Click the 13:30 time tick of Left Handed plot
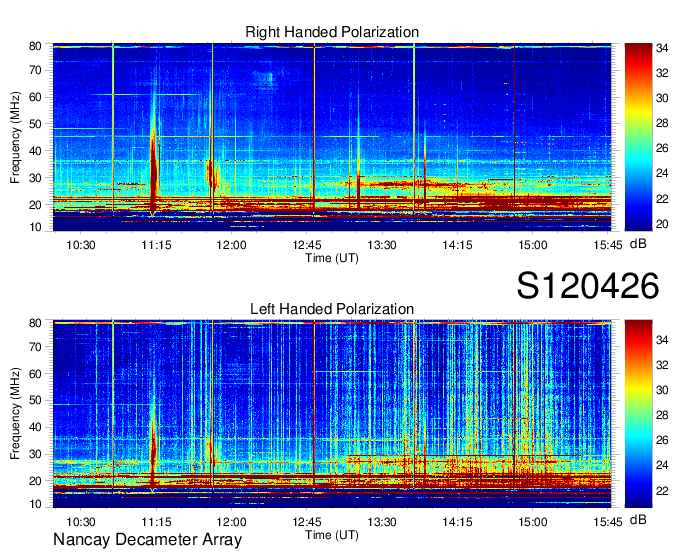 point(382,522)
